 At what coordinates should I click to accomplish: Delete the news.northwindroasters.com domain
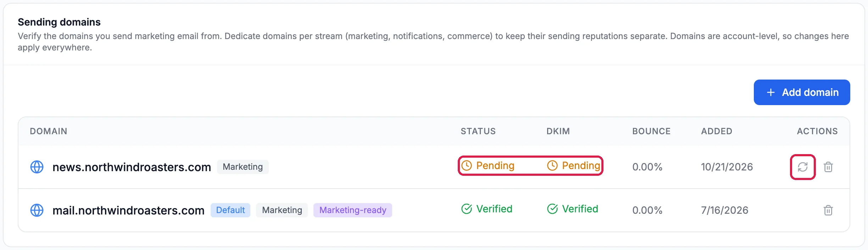coord(828,167)
